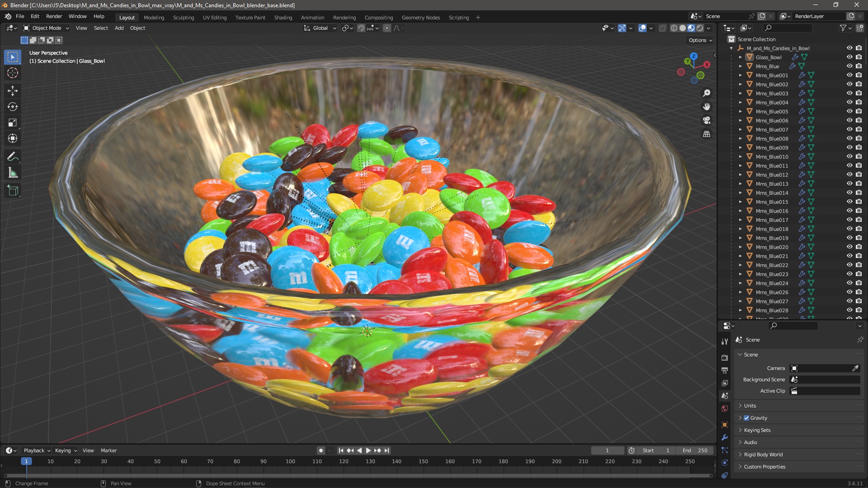The height and width of the screenshot is (488, 868).
Task: Open the Object properties tab
Action: (x=725, y=425)
